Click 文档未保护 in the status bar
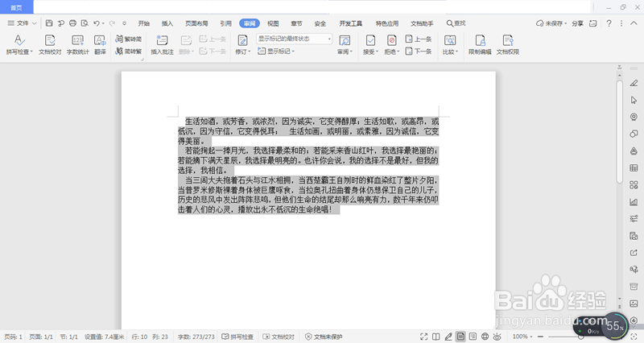 pyautogui.click(x=324, y=337)
